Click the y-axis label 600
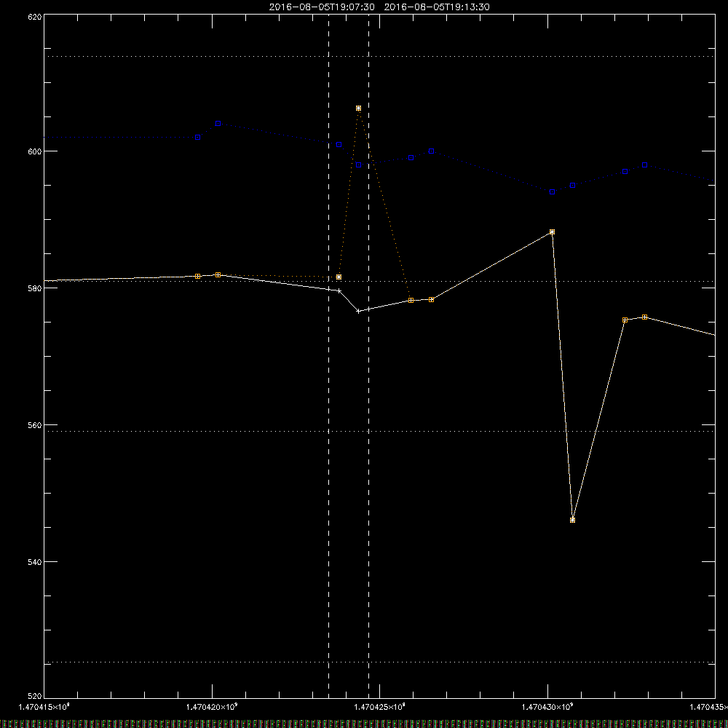 pos(34,151)
